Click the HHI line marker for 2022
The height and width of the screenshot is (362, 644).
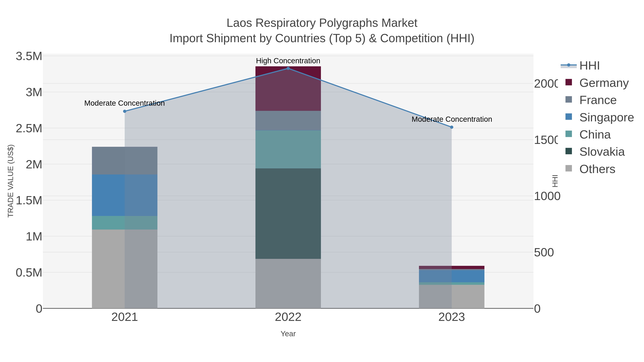(x=288, y=68)
